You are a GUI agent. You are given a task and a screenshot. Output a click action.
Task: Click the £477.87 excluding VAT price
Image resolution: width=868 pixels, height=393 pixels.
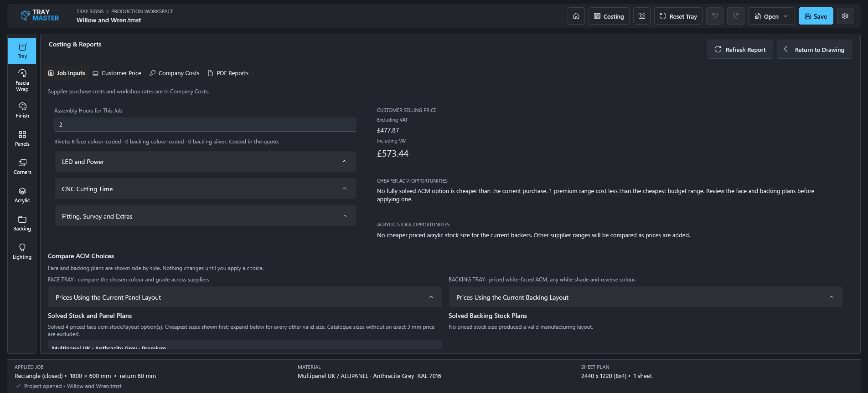388,130
